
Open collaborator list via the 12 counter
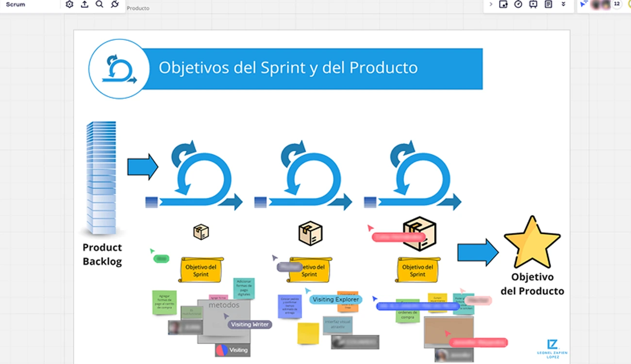pyautogui.click(x=617, y=4)
